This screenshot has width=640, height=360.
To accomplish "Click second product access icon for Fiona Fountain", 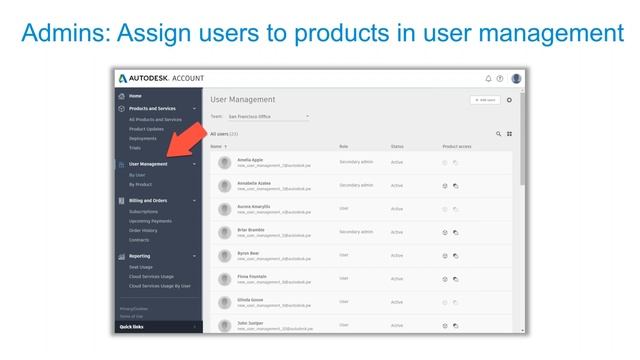I will [456, 279].
